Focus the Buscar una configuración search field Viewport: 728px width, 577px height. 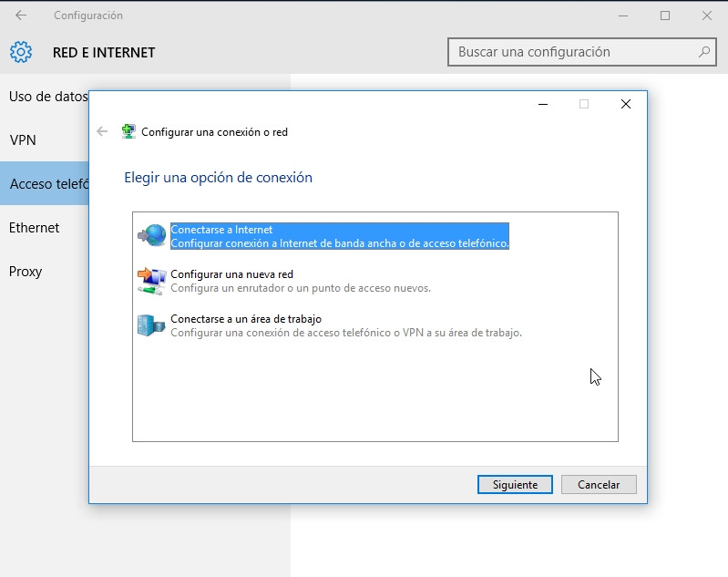tap(574, 52)
